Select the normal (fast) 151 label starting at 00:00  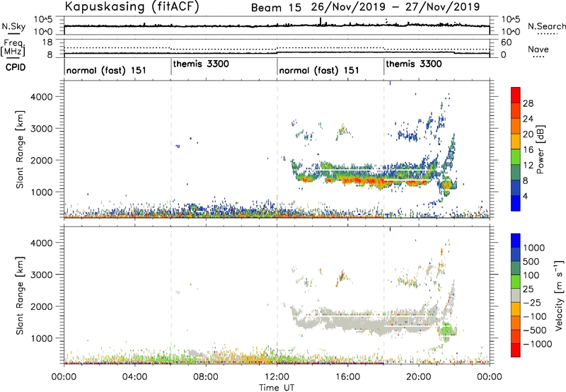(x=106, y=70)
